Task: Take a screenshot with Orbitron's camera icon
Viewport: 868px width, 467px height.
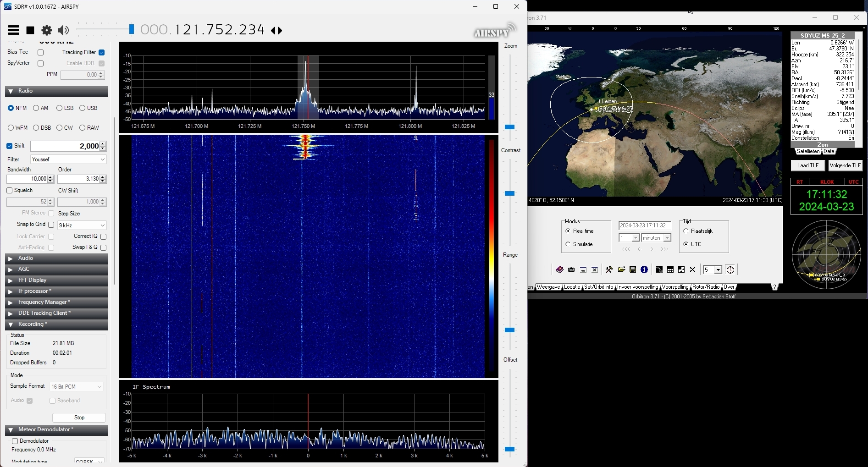Action: click(x=571, y=269)
